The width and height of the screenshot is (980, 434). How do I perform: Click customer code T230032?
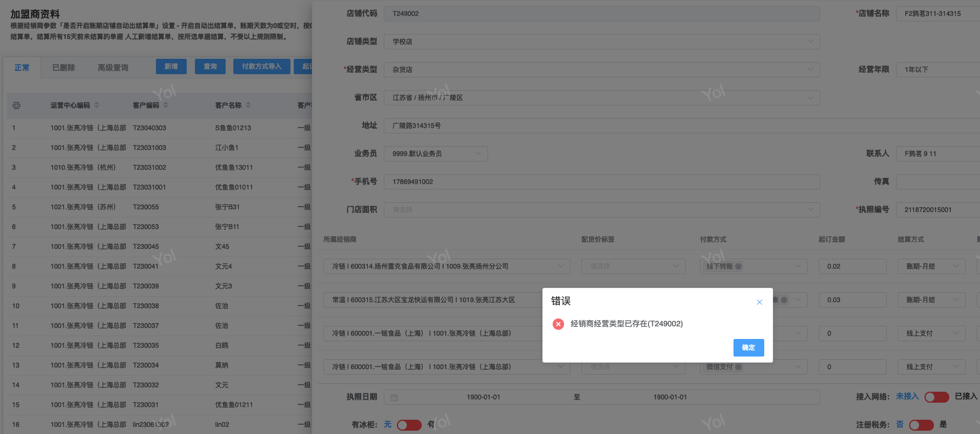(x=145, y=385)
